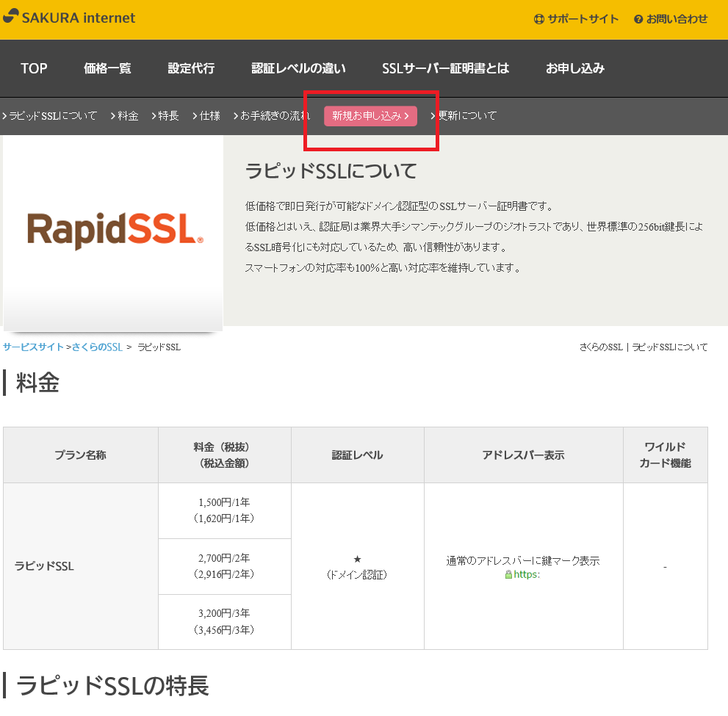Screen dimensions: 728x716
Task: Click the 料金 section heading
Action: click(x=37, y=383)
